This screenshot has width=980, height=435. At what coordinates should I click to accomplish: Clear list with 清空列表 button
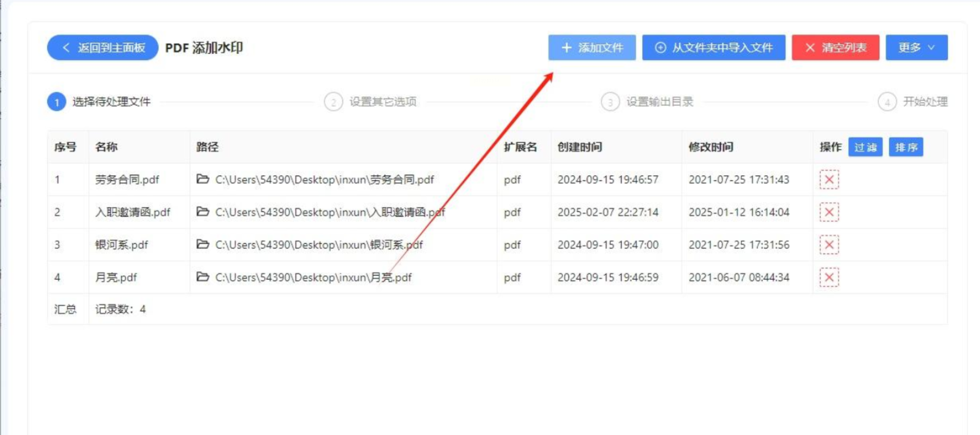(835, 48)
